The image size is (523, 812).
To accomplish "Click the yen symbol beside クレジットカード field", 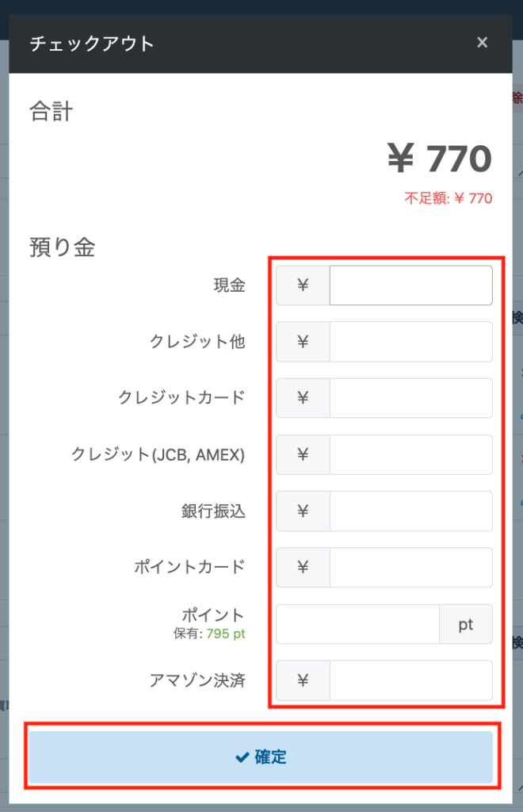I will pyautogui.click(x=303, y=398).
